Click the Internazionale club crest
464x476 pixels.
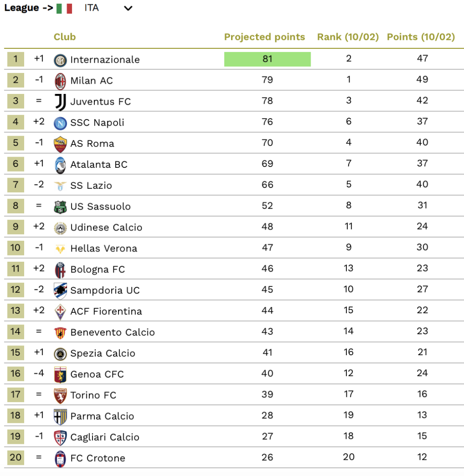click(x=60, y=60)
